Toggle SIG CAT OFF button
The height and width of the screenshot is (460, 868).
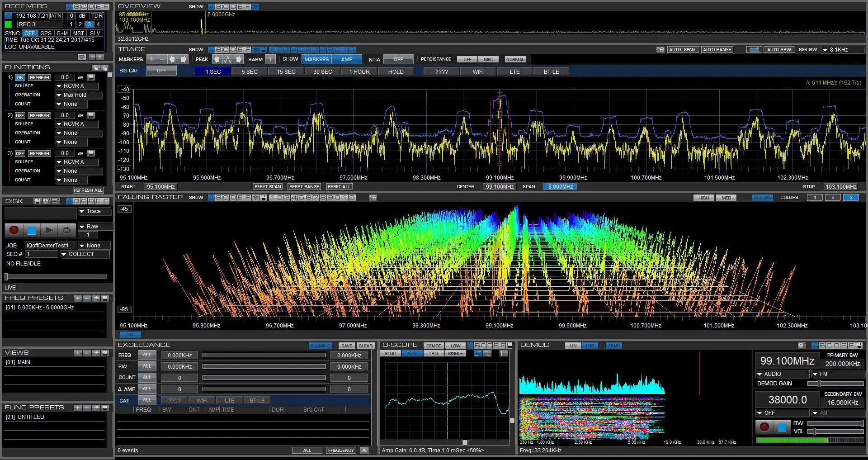coord(161,71)
